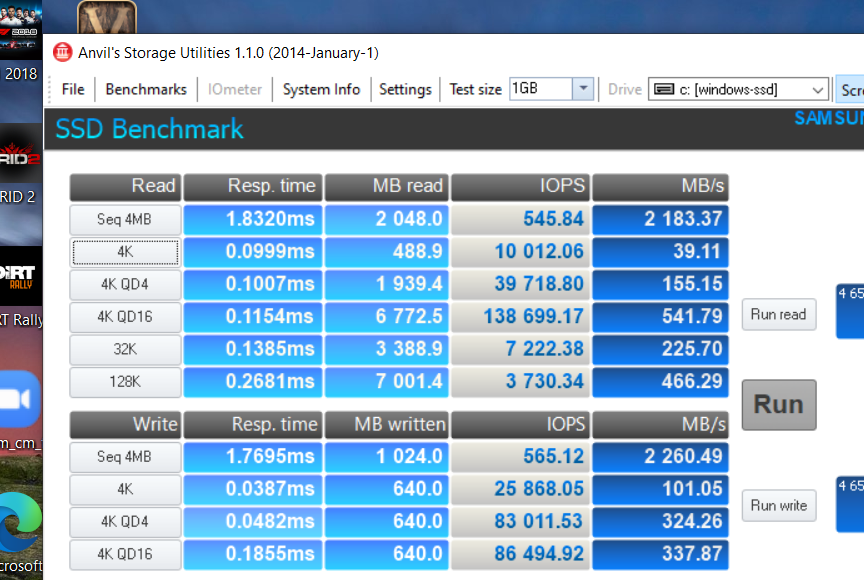Open the File menu
The width and height of the screenshot is (864, 580).
(73, 89)
